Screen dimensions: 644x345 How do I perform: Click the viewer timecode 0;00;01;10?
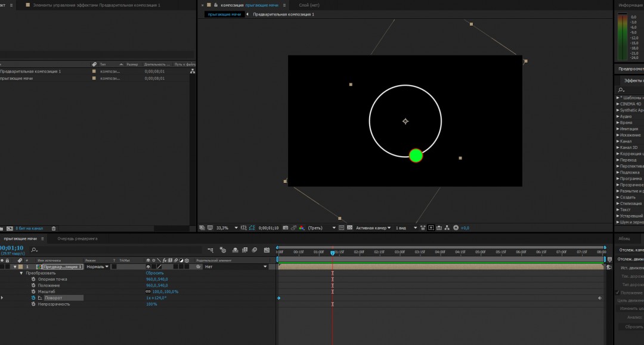(268, 228)
